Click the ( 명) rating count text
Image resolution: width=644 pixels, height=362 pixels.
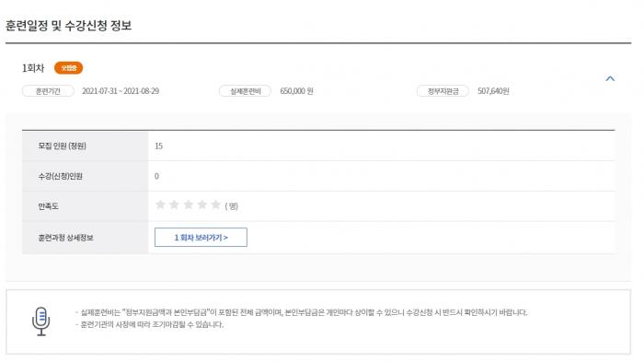tap(232, 205)
